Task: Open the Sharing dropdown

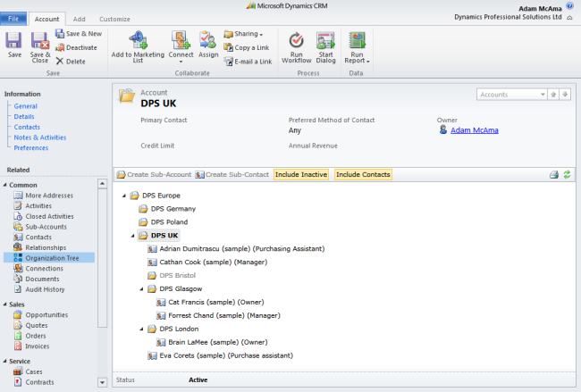Action: click(x=243, y=34)
